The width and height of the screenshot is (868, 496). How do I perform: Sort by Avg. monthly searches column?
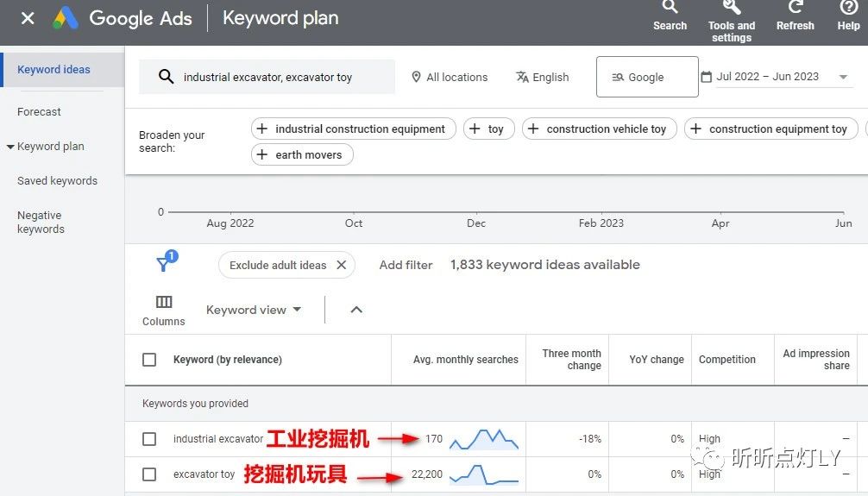click(x=466, y=360)
